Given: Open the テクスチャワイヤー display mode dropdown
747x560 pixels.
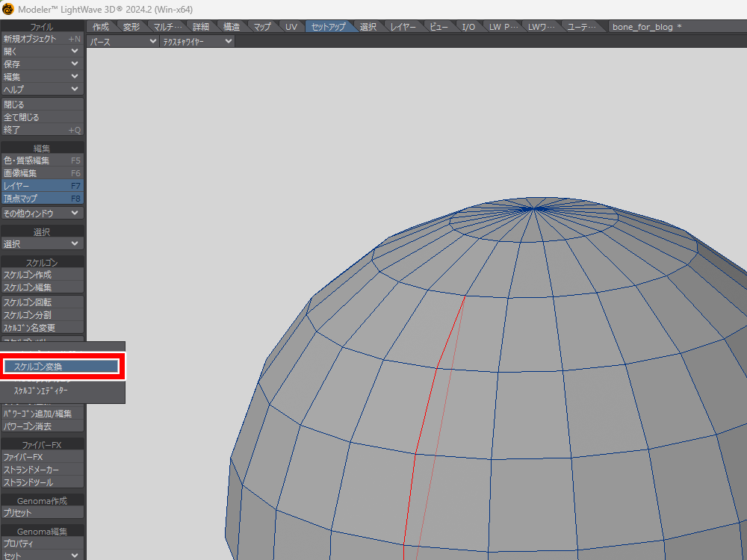Looking at the screenshot, I should (197, 42).
